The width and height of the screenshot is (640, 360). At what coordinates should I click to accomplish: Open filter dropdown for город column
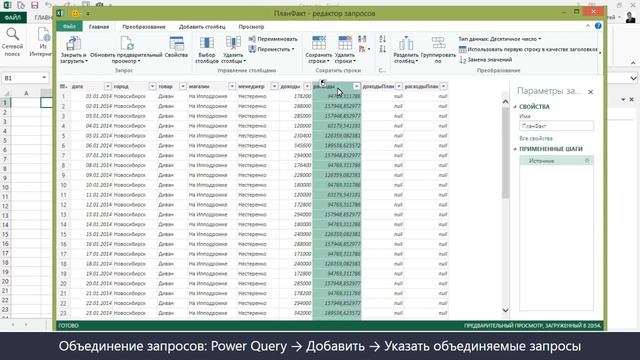tap(152, 86)
